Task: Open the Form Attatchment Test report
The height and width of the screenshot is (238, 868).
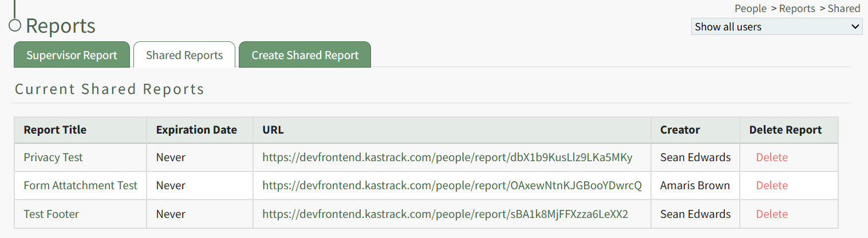Action: (x=81, y=185)
